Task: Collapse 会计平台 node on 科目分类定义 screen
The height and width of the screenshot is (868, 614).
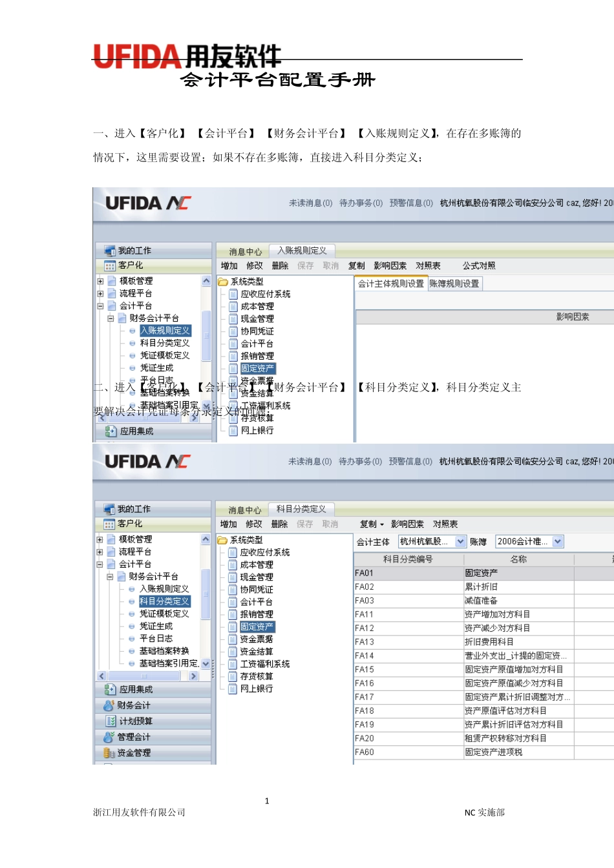Action: (100, 564)
